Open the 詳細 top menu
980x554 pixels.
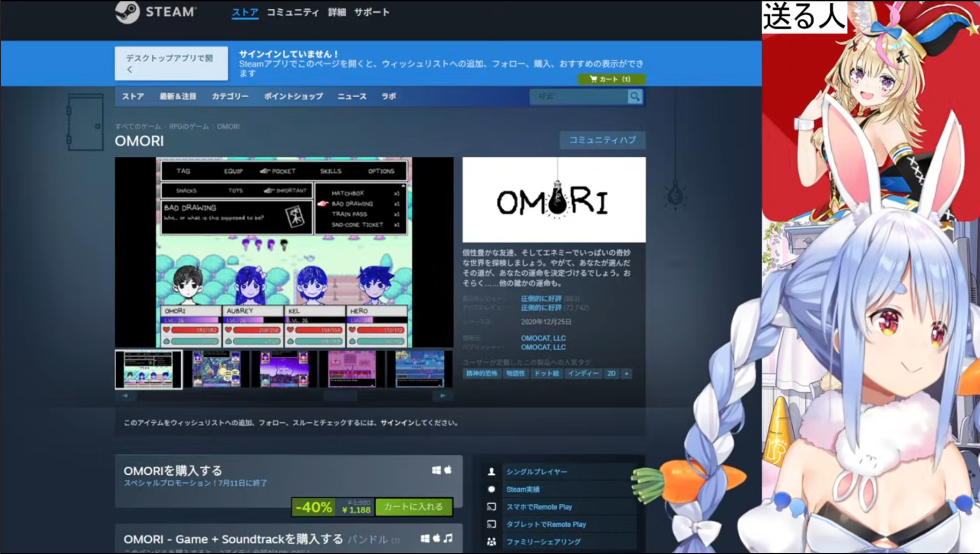pos(337,12)
